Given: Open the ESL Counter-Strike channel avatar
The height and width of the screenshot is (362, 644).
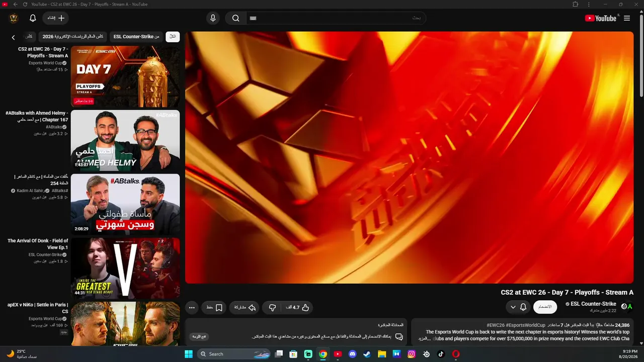Looking at the screenshot, I should point(627,306).
